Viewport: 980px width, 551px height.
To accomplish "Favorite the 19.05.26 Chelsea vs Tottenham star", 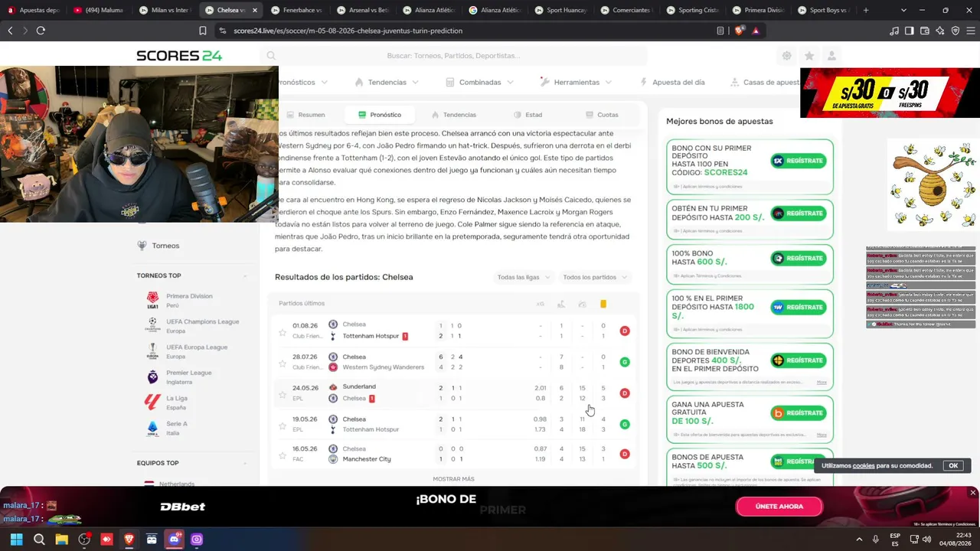I will click(283, 425).
